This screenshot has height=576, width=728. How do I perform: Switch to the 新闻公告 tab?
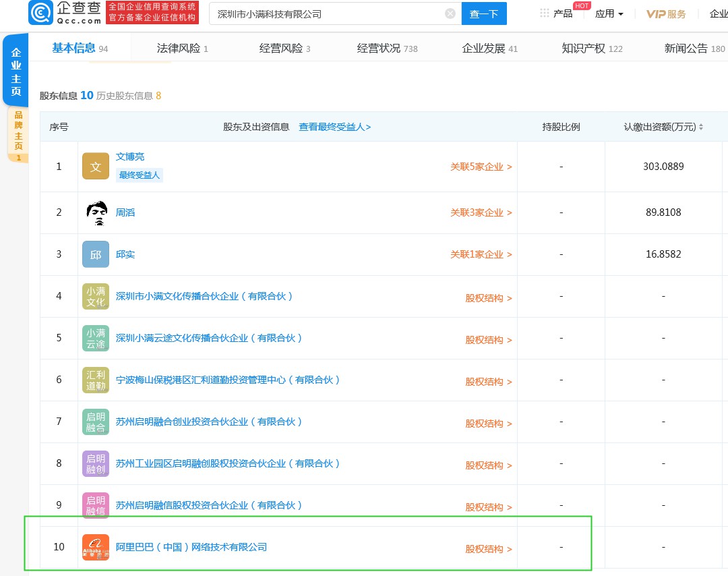click(694, 49)
